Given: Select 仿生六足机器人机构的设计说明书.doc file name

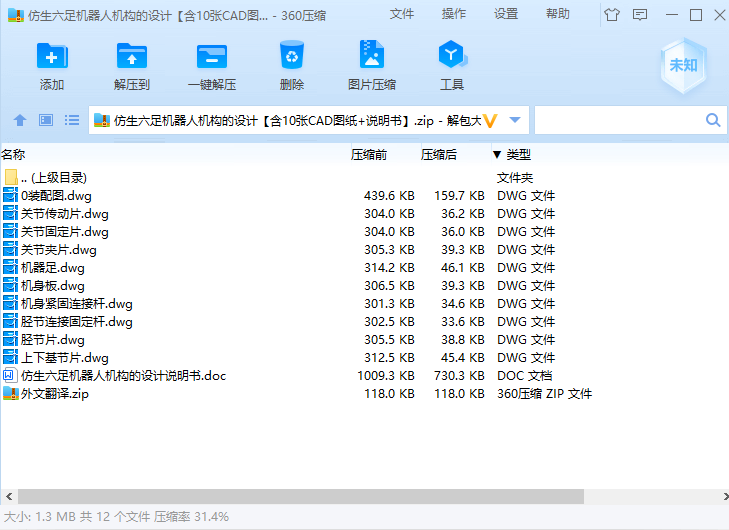Looking at the screenshot, I should (x=123, y=376).
